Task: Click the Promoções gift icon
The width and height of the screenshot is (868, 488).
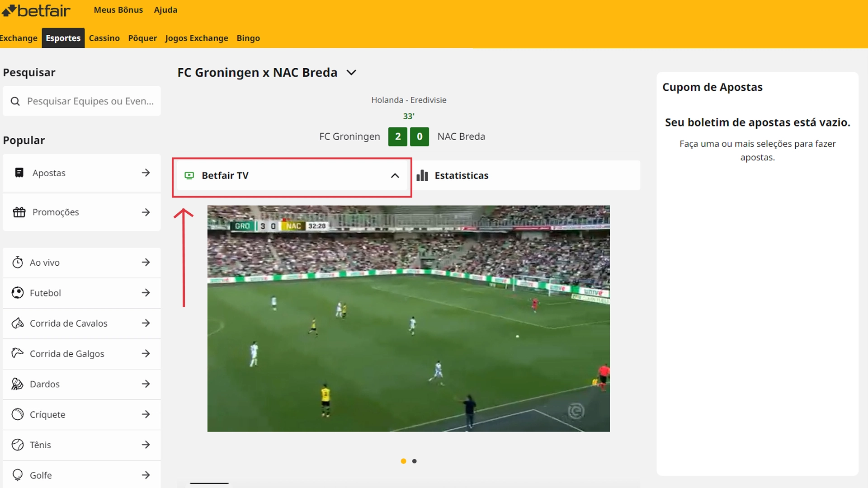Action: coord(19,212)
